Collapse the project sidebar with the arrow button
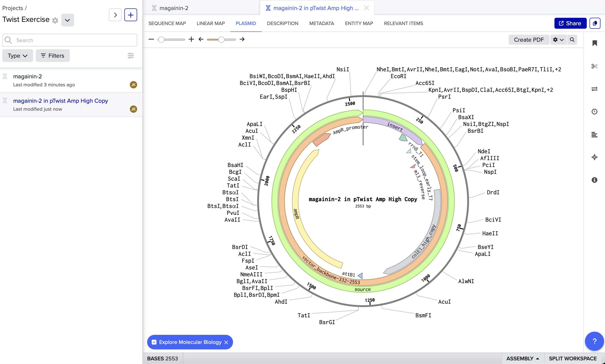The image size is (605, 364). coord(115,15)
